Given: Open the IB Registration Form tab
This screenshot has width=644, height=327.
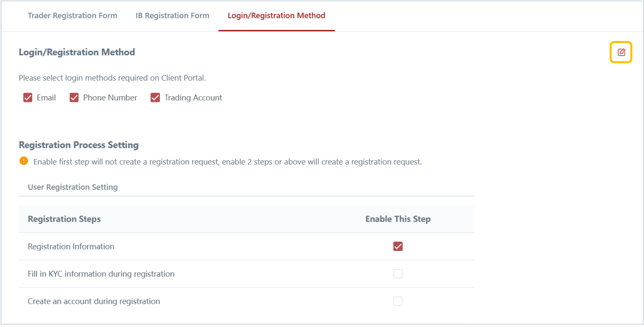Looking at the screenshot, I should coord(173,16).
